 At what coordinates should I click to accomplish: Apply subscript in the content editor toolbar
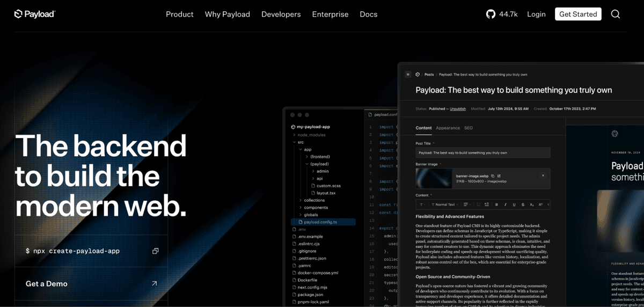[x=532, y=204]
